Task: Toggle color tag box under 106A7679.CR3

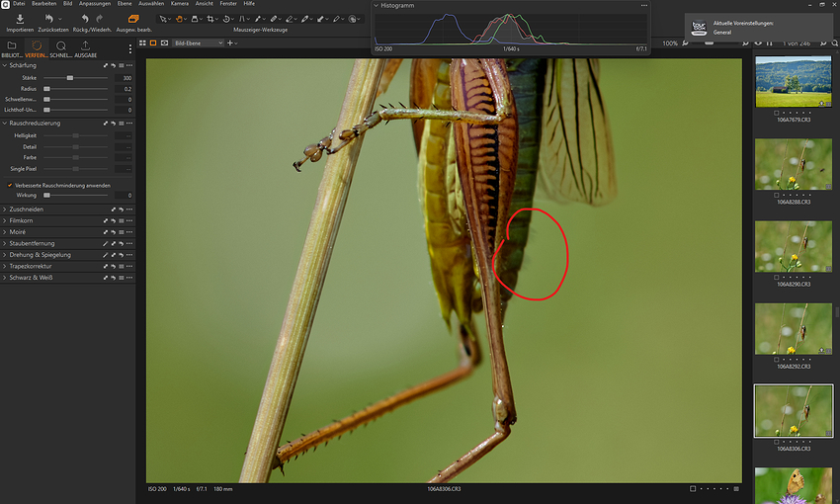Action: pyautogui.click(x=776, y=113)
